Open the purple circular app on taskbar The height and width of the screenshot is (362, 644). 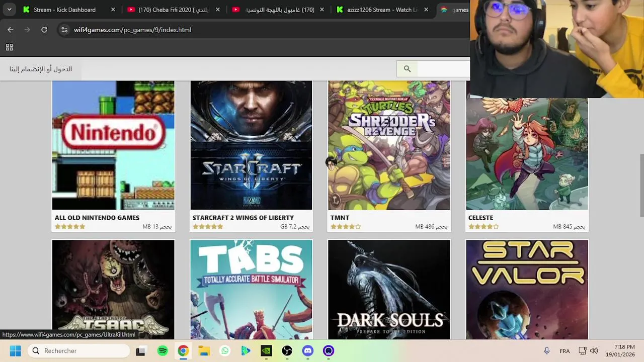tap(329, 351)
